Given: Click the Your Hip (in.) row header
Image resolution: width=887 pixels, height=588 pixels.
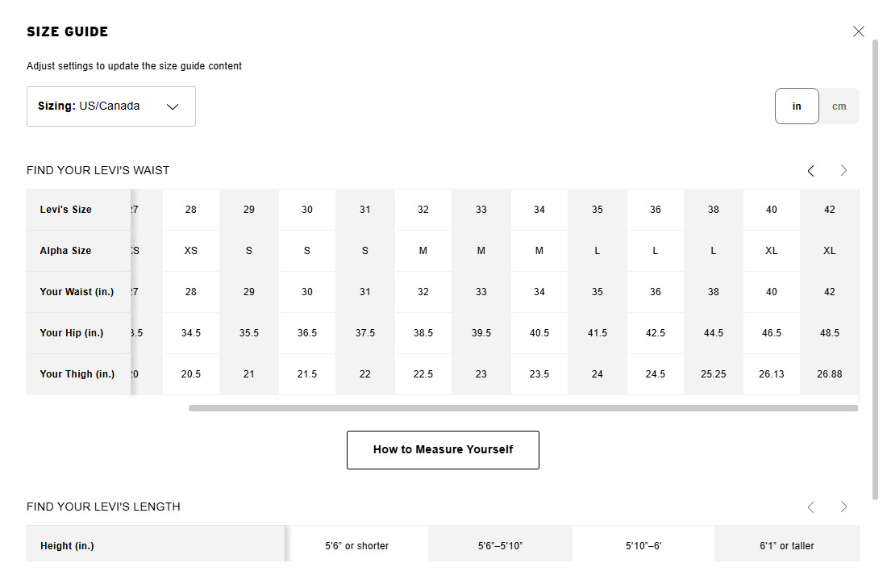Looking at the screenshot, I should point(79,333).
